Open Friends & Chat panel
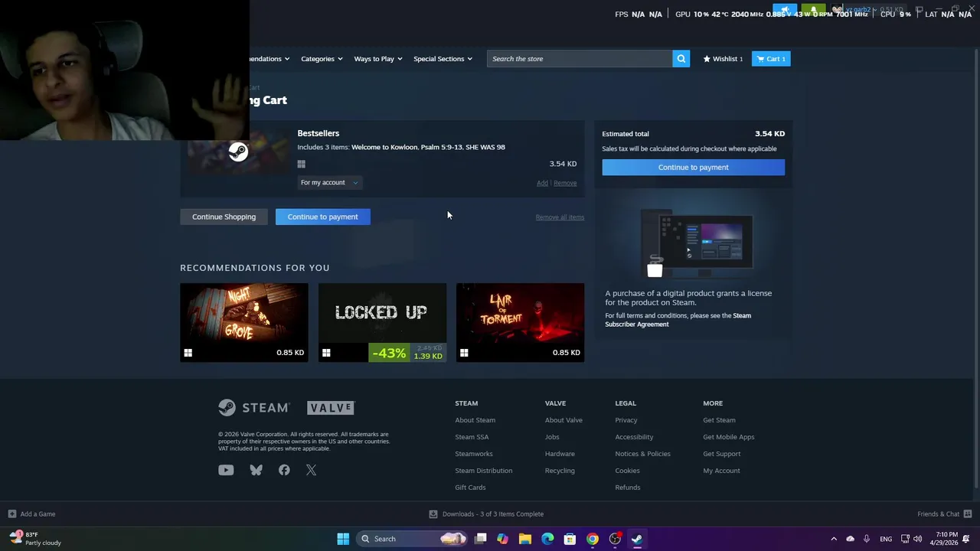 [x=944, y=514]
